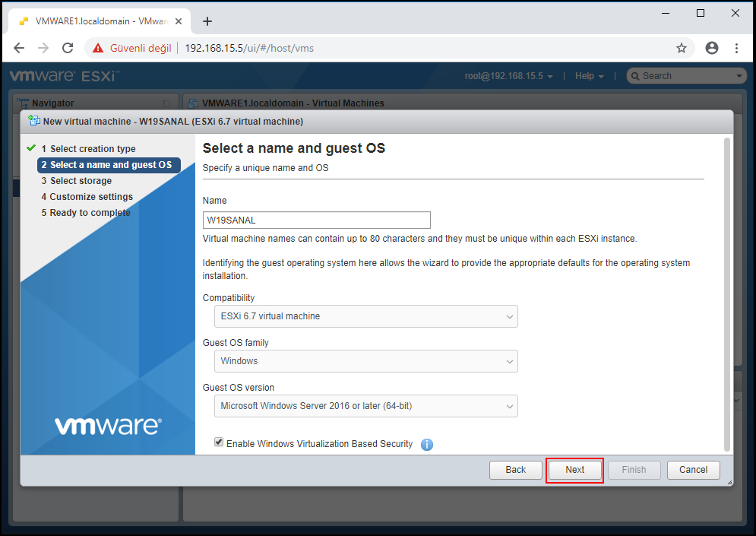Click the ESXi Search field
756x536 pixels.
[687, 76]
